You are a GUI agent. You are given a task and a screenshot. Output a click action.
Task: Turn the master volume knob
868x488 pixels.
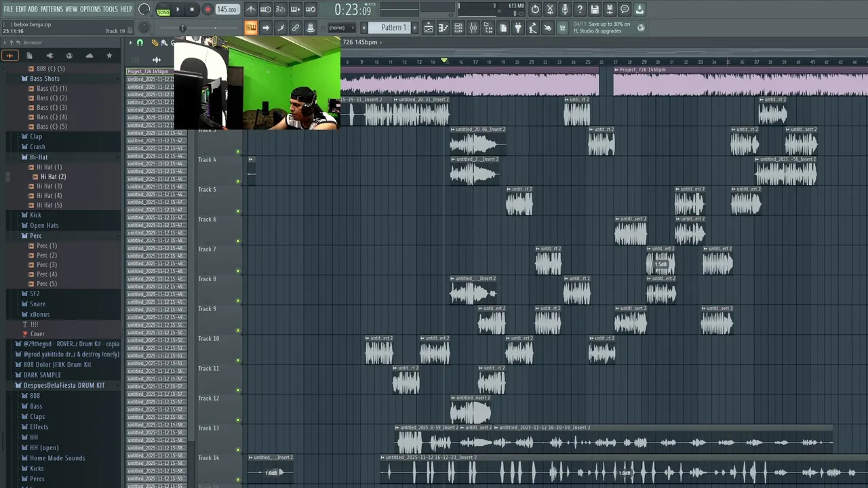pyautogui.click(x=144, y=9)
